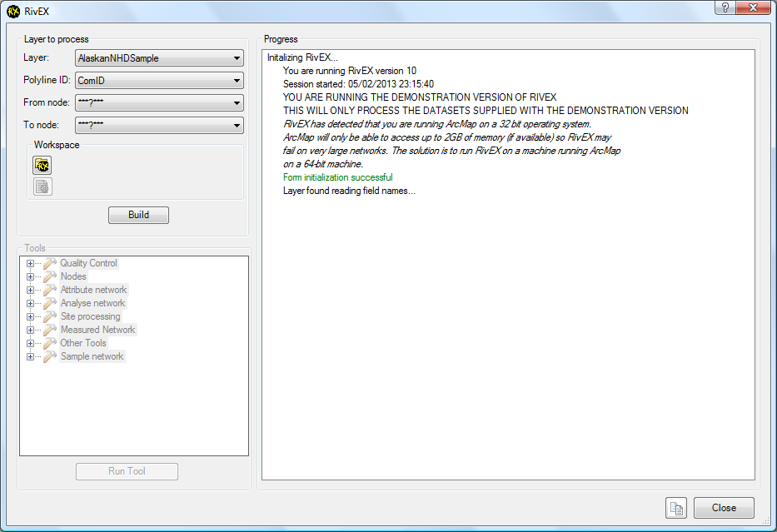Click the Attribute network hammer icon

(50, 290)
